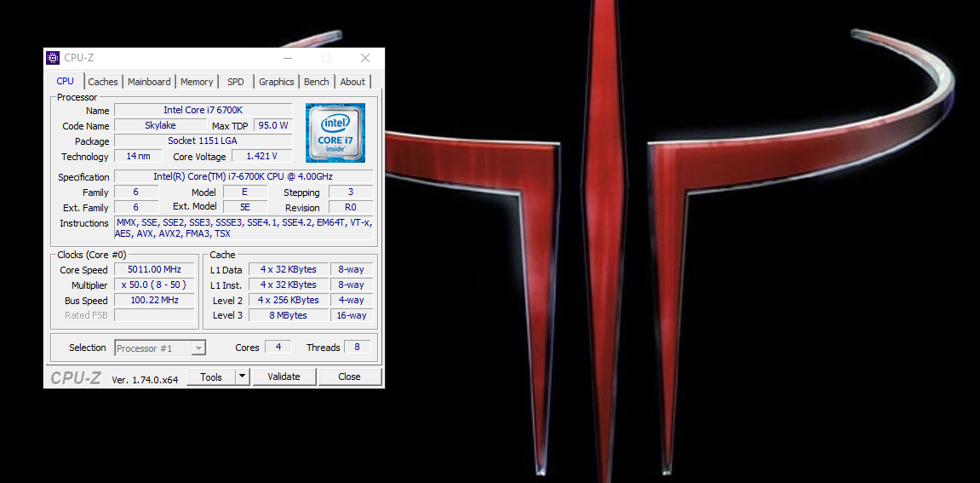This screenshot has height=483, width=980.
Task: Switch to the Caches tab
Action: [x=103, y=81]
